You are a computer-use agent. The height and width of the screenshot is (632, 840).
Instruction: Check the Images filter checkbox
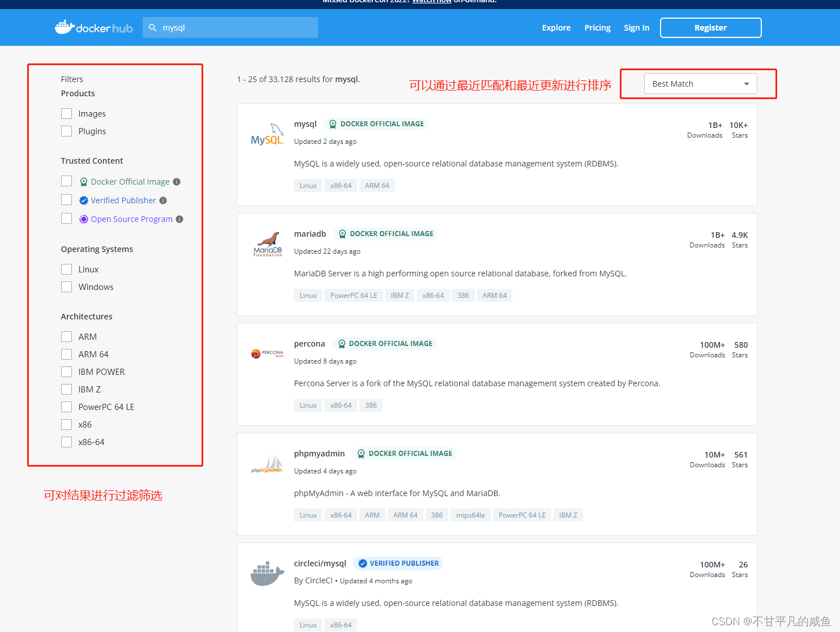(x=67, y=114)
